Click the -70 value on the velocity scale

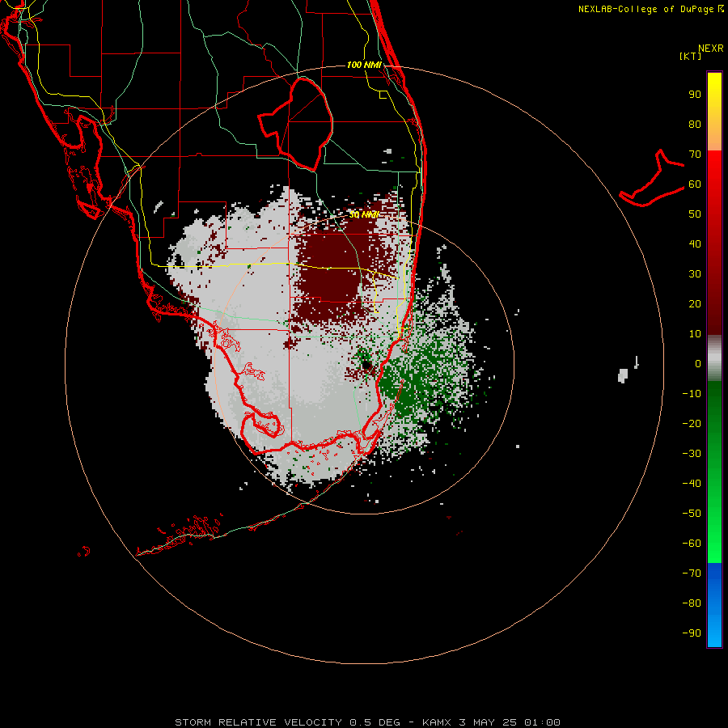(x=692, y=573)
